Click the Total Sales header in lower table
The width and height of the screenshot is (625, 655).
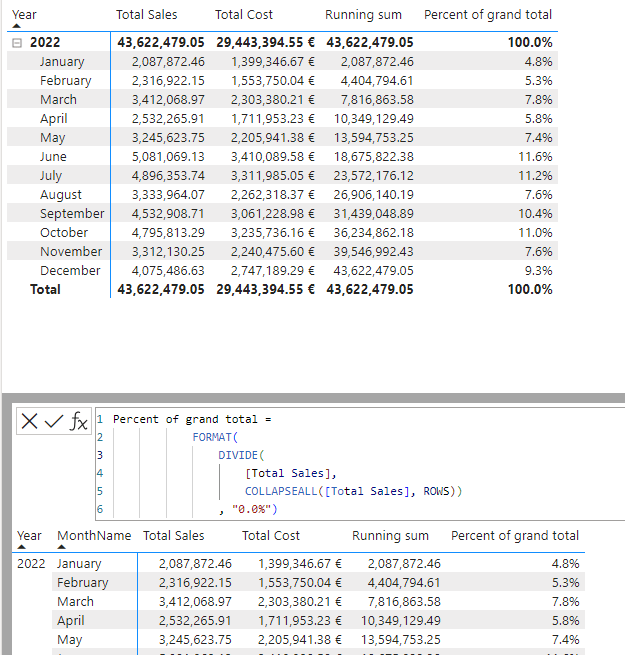pos(173,536)
